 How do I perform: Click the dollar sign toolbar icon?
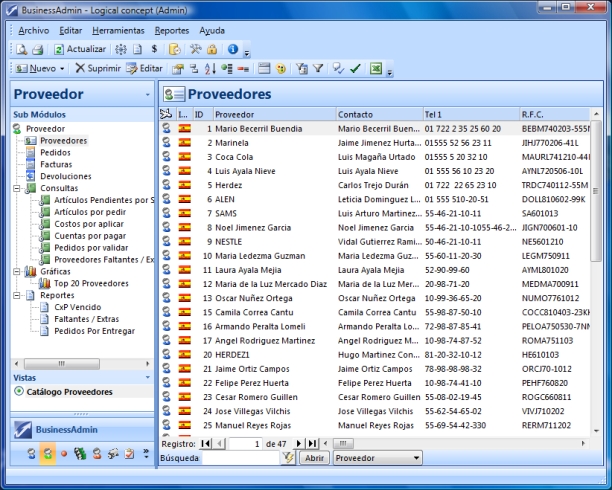point(154,48)
